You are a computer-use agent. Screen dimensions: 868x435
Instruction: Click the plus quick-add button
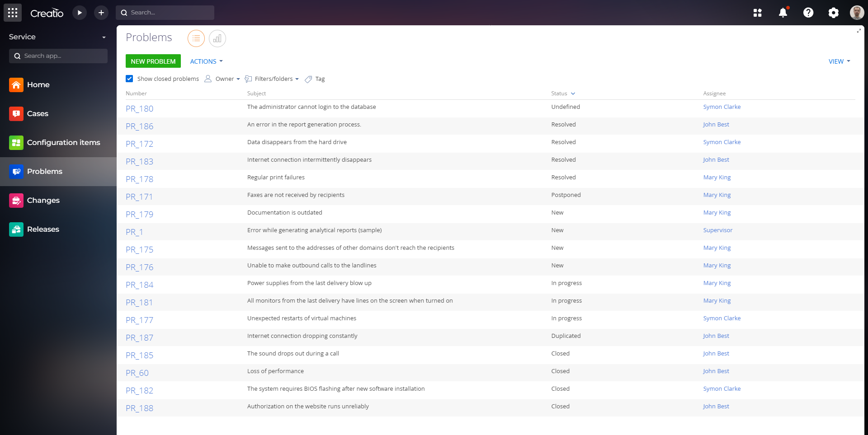point(101,13)
